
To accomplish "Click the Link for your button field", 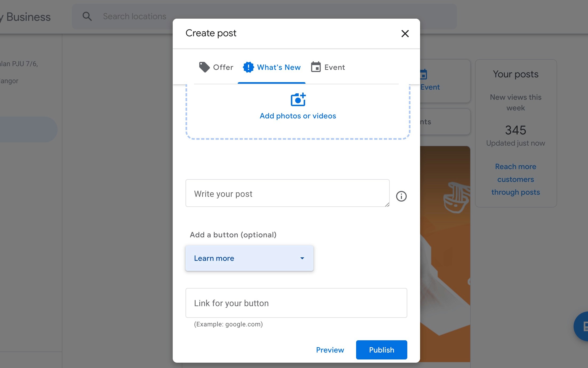I will point(296,303).
